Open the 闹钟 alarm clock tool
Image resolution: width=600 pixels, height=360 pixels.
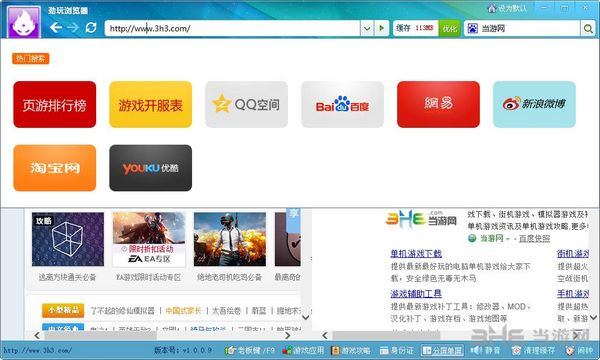point(580,350)
